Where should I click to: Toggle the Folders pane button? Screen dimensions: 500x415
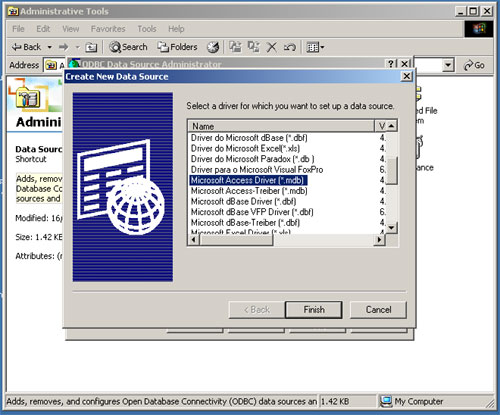pos(177,47)
